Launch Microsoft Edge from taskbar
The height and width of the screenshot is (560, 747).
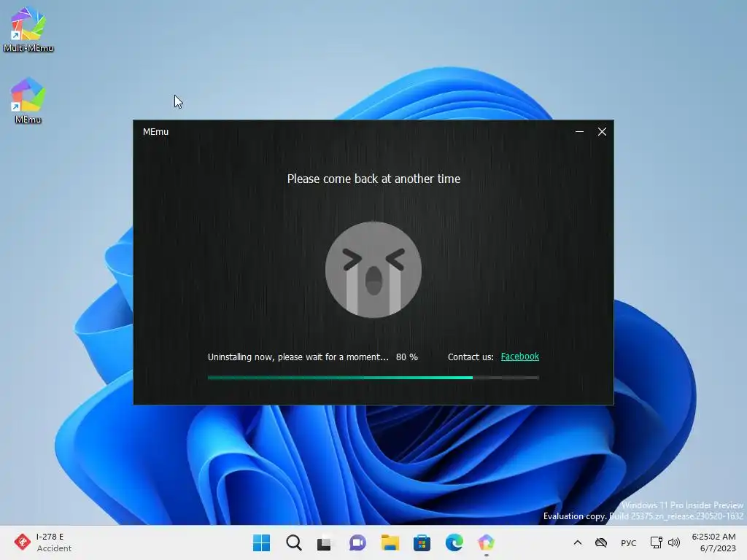tap(454, 542)
